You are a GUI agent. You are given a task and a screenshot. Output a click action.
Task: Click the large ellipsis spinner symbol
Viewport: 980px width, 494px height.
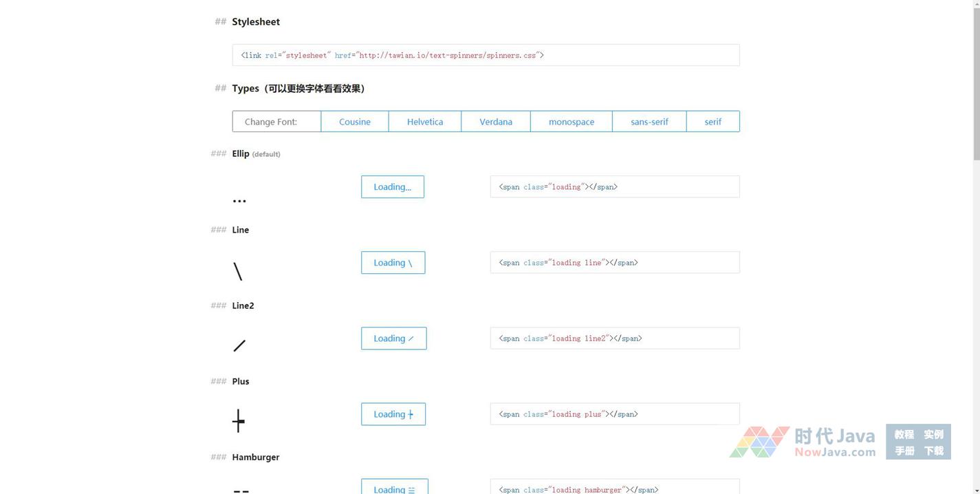coord(239,201)
